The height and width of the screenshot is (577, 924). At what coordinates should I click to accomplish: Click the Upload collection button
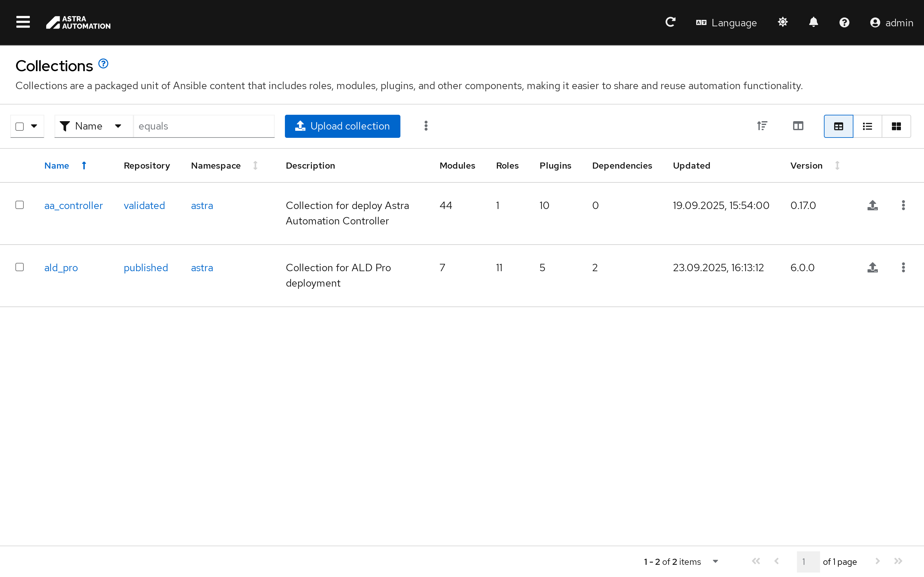click(342, 126)
